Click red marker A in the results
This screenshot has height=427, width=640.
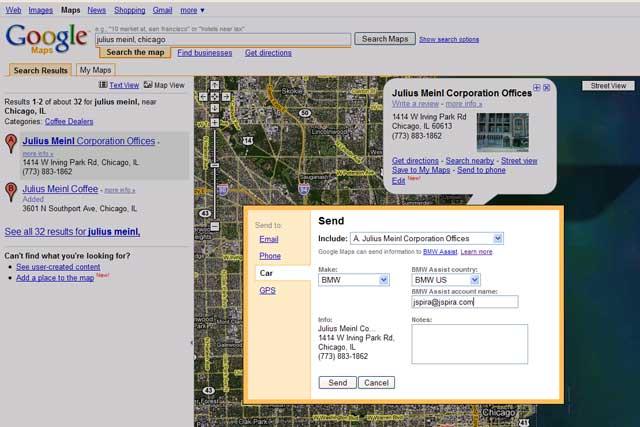click(x=11, y=144)
